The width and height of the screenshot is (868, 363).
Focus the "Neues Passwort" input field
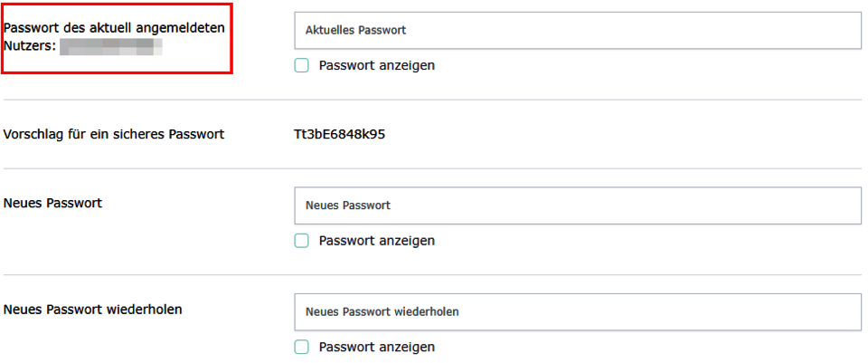coord(577,205)
